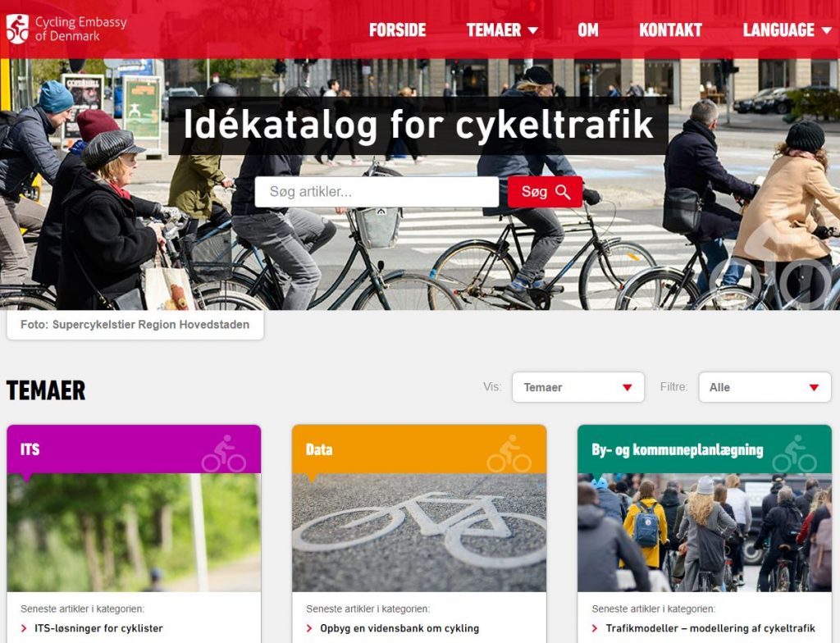Open the Data theme bicycle thumbnail
The image size is (840, 643).
pos(419,532)
